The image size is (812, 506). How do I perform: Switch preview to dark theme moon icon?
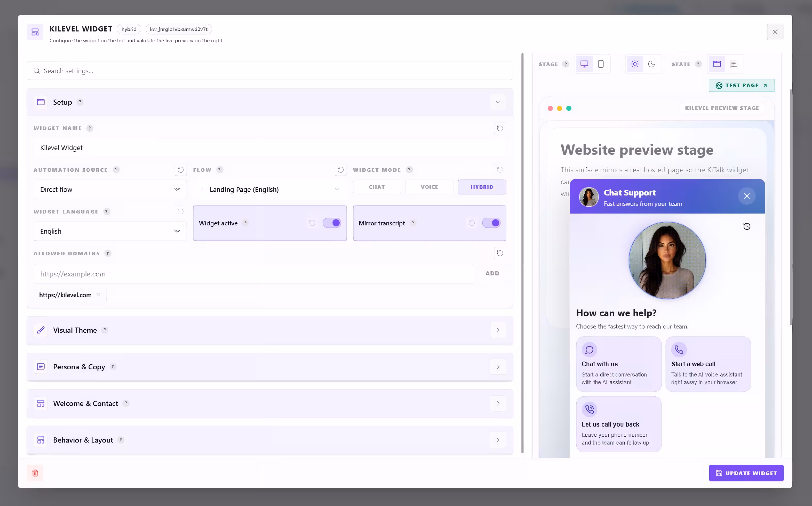point(651,64)
